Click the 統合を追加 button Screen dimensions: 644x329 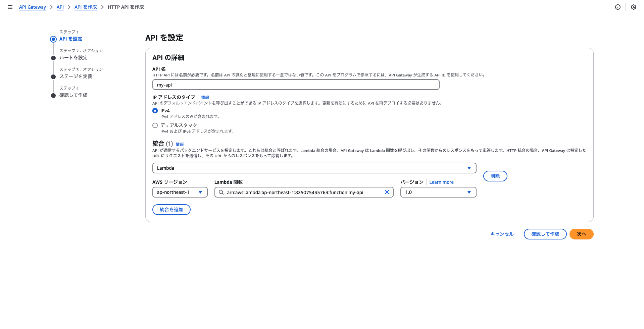tap(171, 209)
